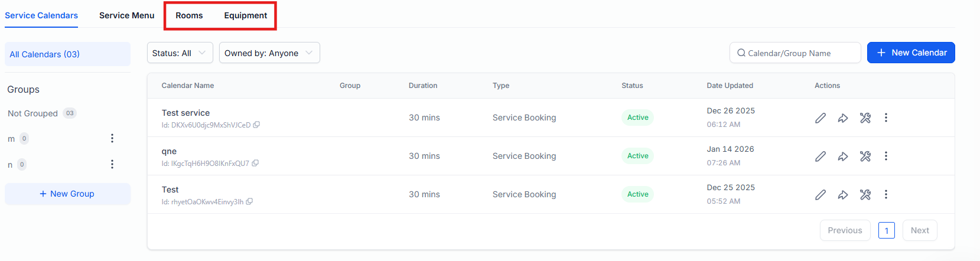980x261 pixels.
Task: Switch to the Rooms tab
Action: pyautogui.click(x=189, y=15)
